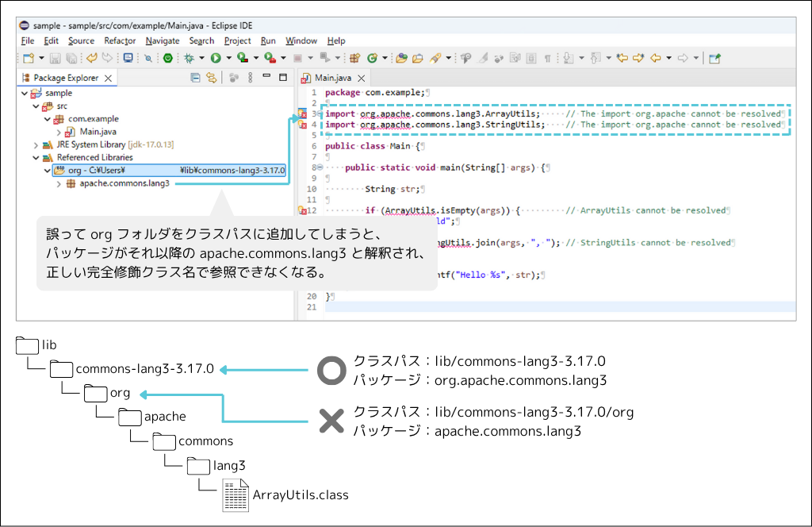The width and height of the screenshot is (812, 527).
Task: Expand the apache.commons.lang3 package node
Action: 59,183
